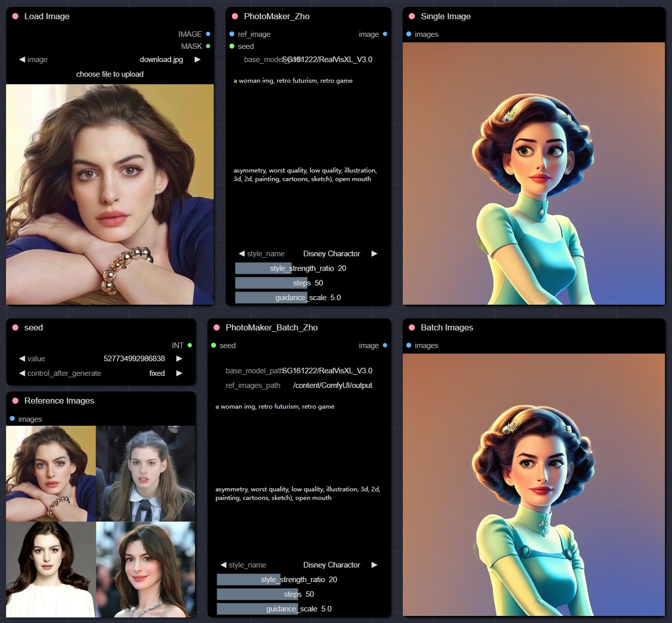Collapse the seed node via title dot

tap(15, 327)
